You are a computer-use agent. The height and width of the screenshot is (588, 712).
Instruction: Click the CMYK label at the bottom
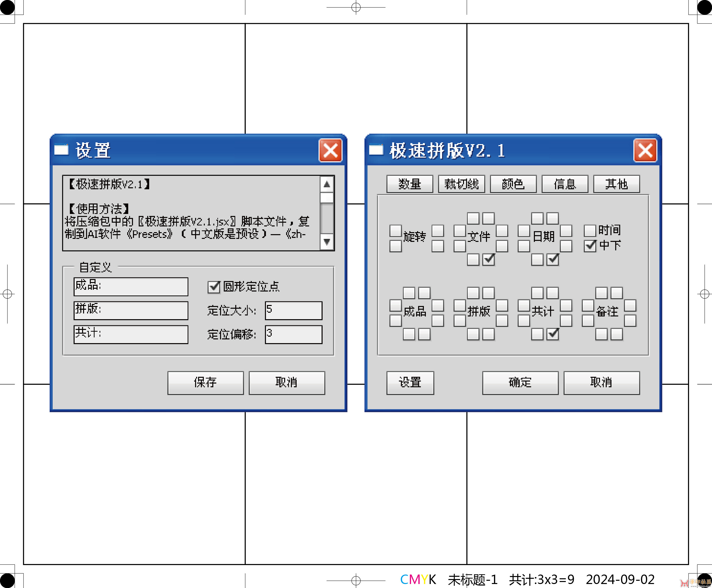(418, 580)
